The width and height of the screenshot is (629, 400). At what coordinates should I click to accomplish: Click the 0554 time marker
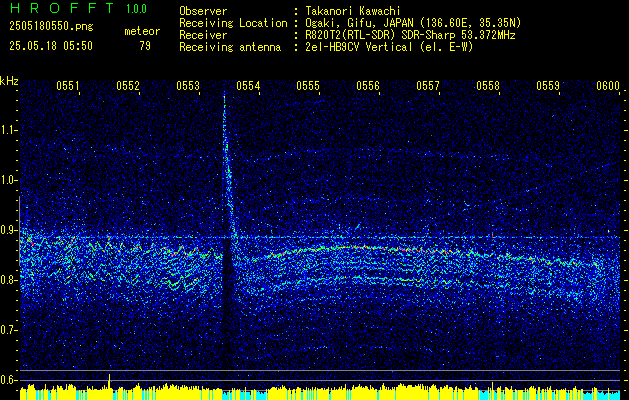pyautogui.click(x=248, y=85)
